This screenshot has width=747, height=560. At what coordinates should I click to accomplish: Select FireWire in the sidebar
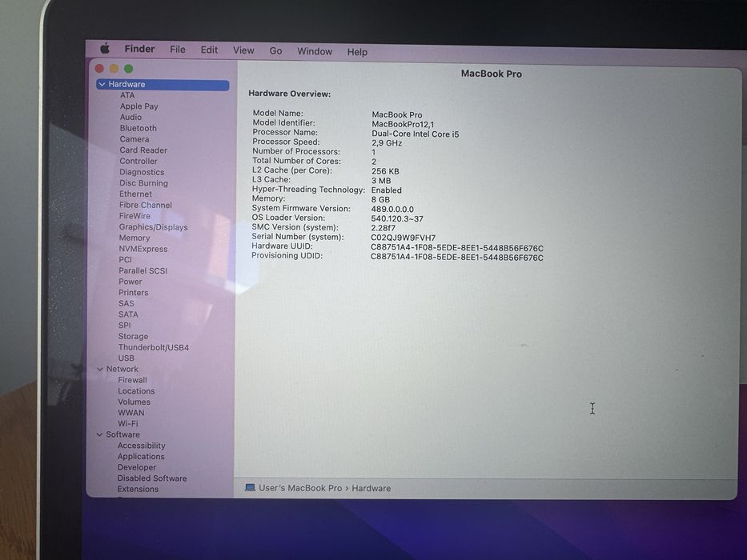pyautogui.click(x=135, y=216)
